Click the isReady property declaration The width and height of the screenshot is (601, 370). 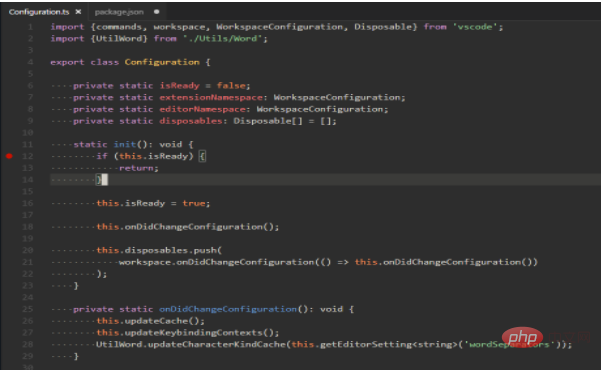point(180,86)
